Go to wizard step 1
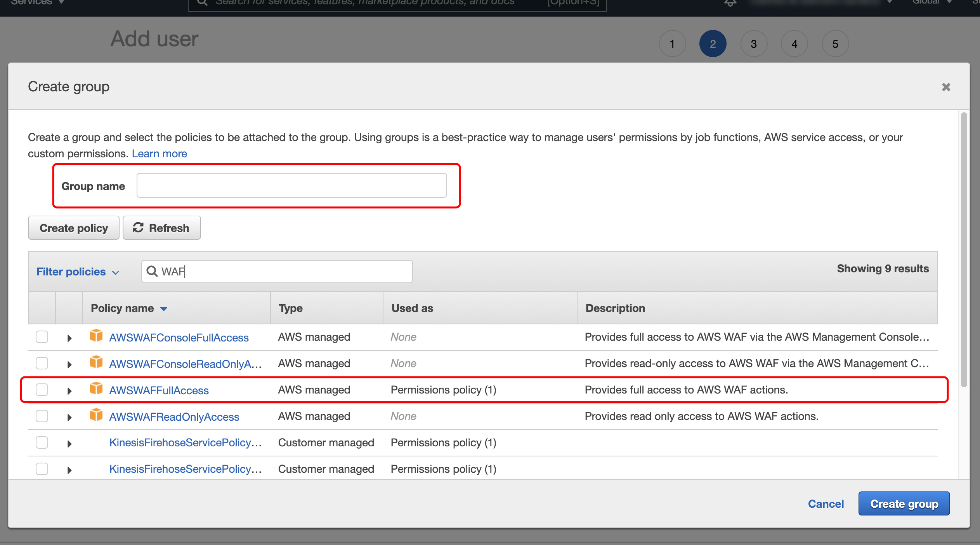This screenshot has width=980, height=545. [x=672, y=44]
